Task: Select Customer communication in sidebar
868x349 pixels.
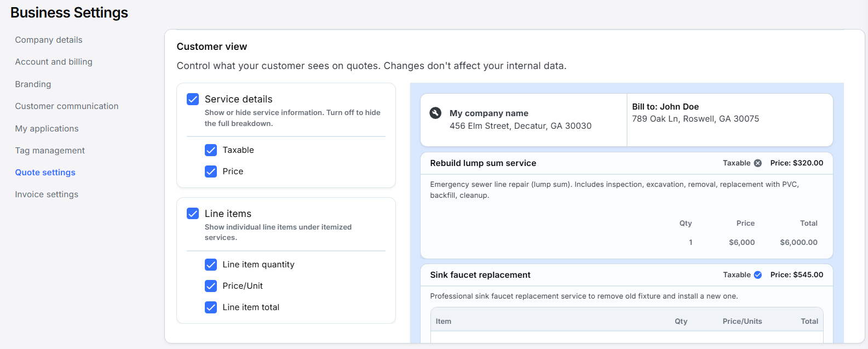Action: click(67, 106)
